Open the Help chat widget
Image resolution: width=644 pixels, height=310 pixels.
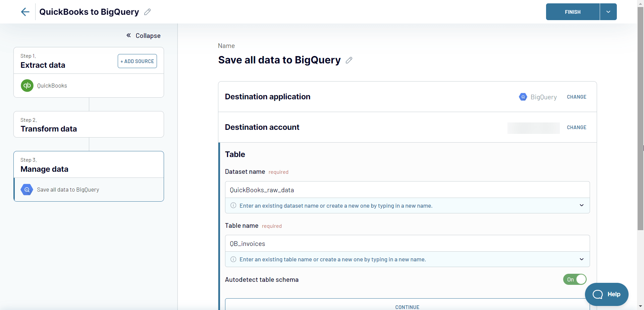click(606, 294)
